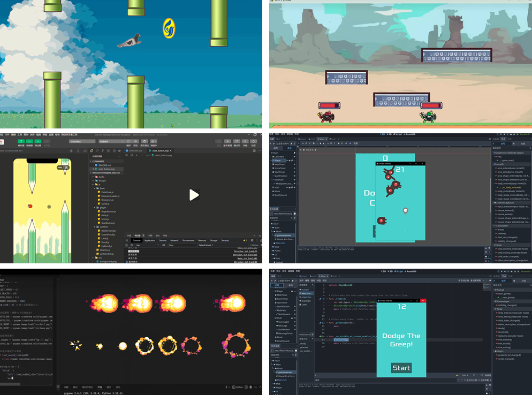Viewport: 532px width, 395px height.
Task: Click Start button in Dodge The Greep window
Action: (401, 368)
